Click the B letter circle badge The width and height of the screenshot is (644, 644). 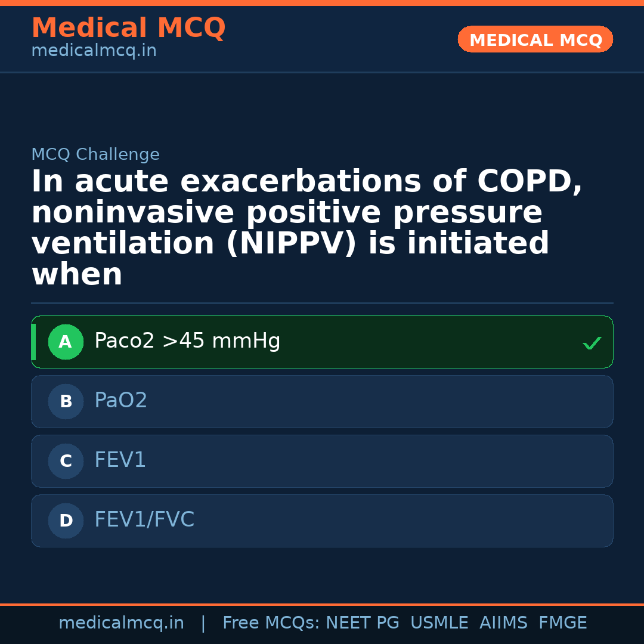[66, 402]
